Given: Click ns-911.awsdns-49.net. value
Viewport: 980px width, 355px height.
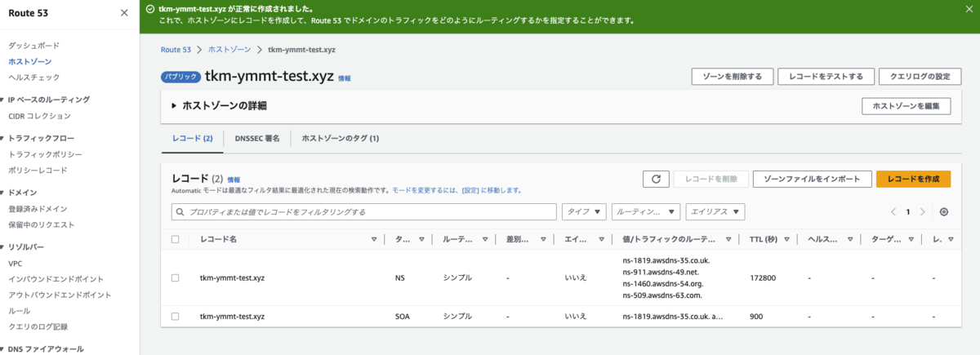Looking at the screenshot, I should 661,272.
